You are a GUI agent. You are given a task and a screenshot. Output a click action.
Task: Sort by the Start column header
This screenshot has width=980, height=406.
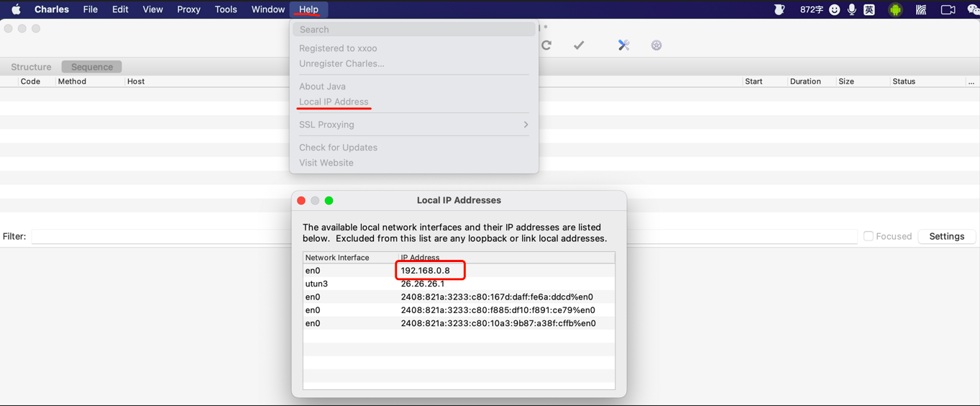click(754, 81)
